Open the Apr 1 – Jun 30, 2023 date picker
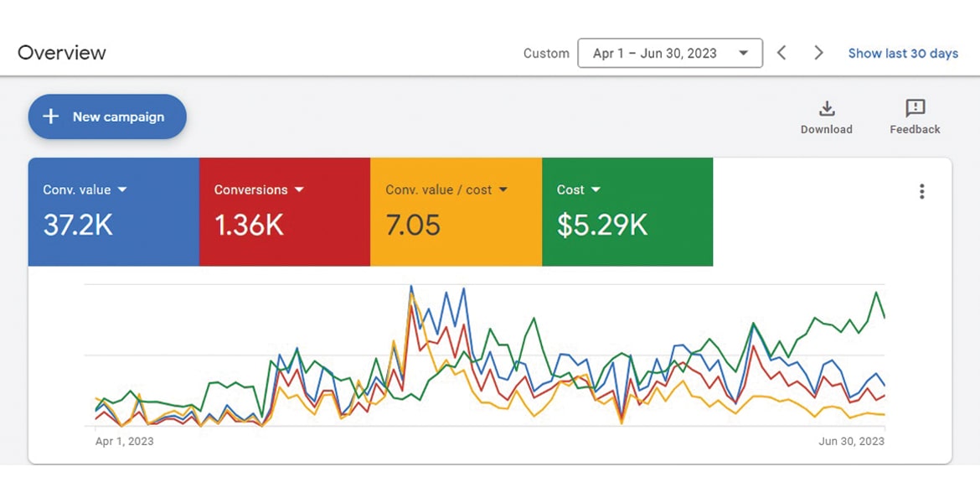Viewport: 980px width, 503px height. 669,53
